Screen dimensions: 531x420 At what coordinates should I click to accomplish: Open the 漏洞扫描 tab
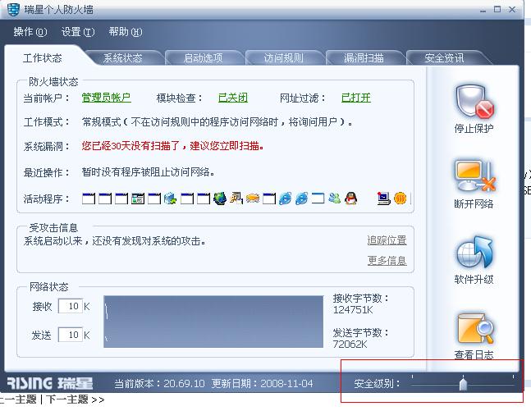point(364,58)
